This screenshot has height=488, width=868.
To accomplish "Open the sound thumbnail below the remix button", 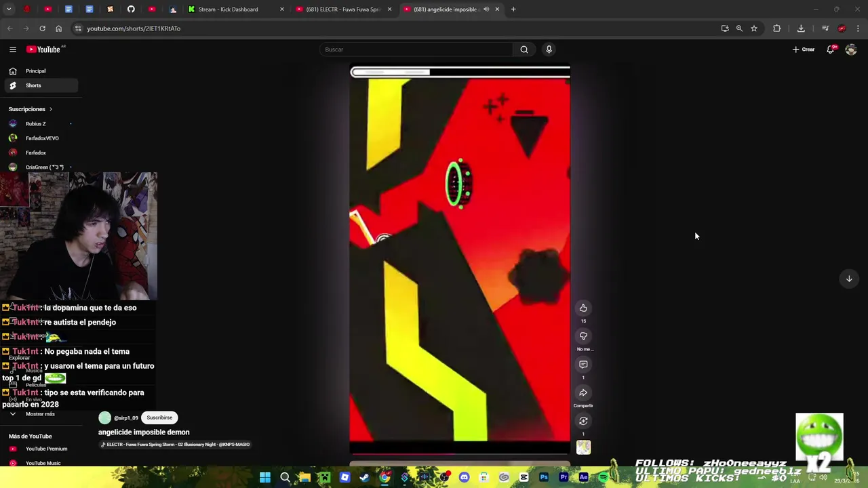I will click(x=583, y=447).
